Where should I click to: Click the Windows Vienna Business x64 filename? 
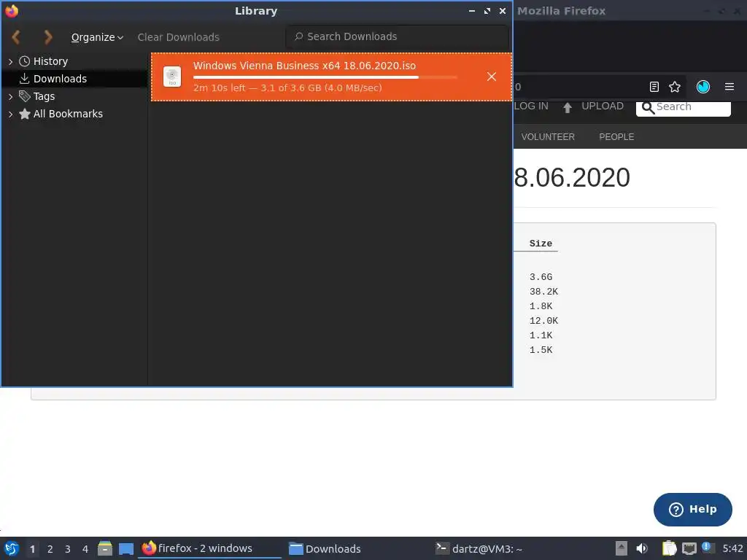(304, 66)
